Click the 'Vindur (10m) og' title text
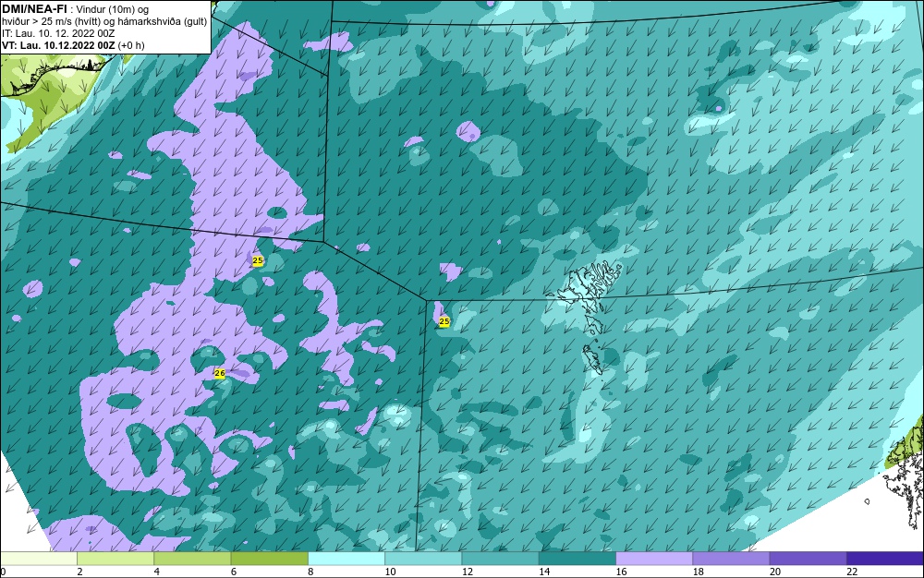The image size is (924, 578). point(113,9)
